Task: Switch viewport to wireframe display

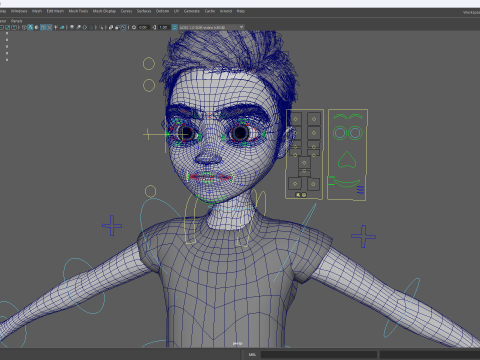Action: [24, 27]
